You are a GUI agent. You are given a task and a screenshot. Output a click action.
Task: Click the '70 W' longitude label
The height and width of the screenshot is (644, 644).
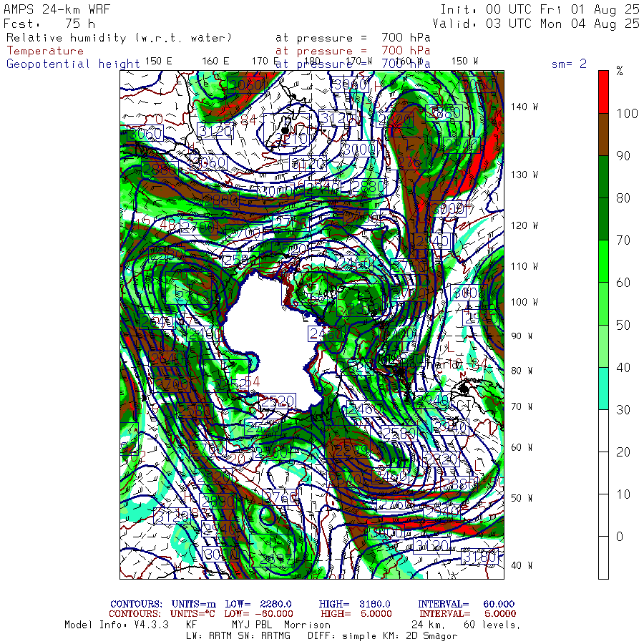(x=522, y=406)
